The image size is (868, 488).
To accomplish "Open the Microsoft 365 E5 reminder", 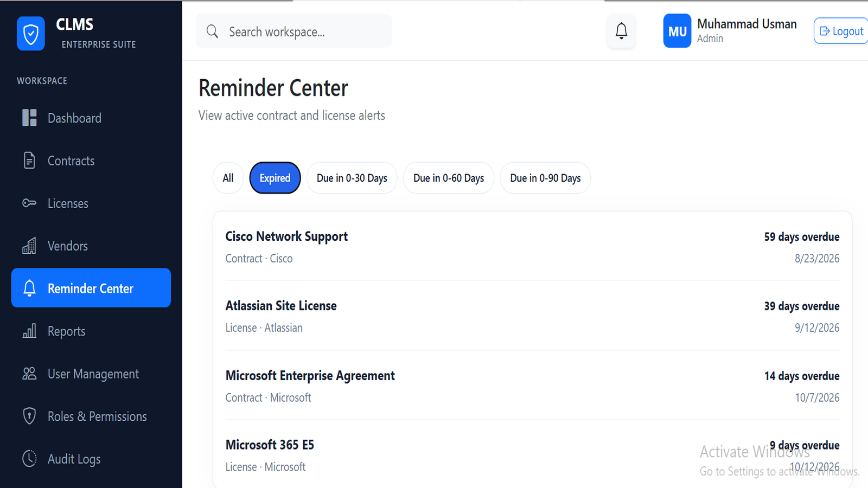I will coord(532,455).
